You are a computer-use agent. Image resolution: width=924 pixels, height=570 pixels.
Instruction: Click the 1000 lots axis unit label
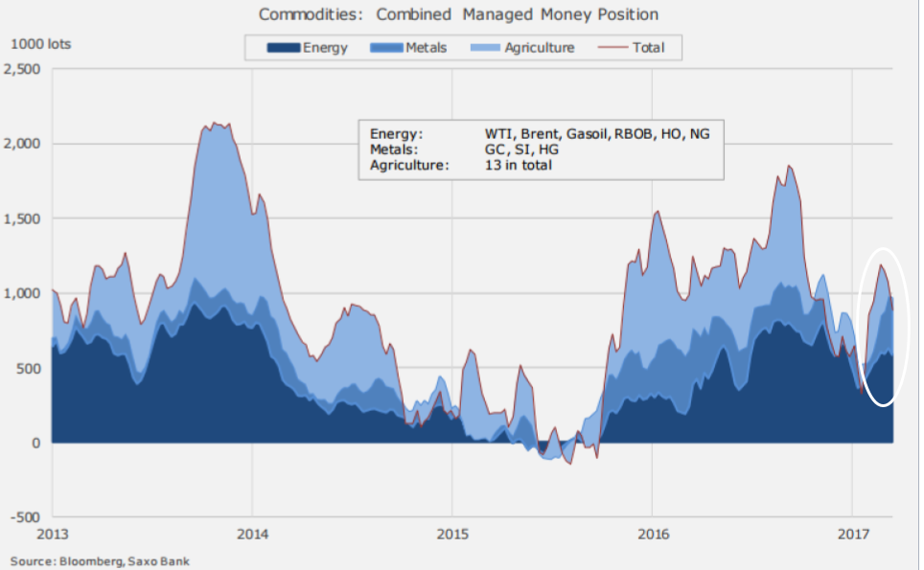[x=41, y=44]
